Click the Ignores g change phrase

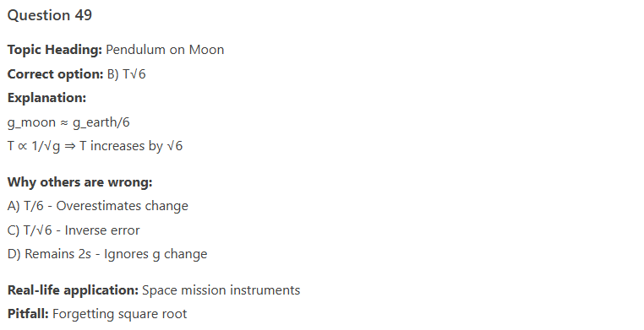156,254
